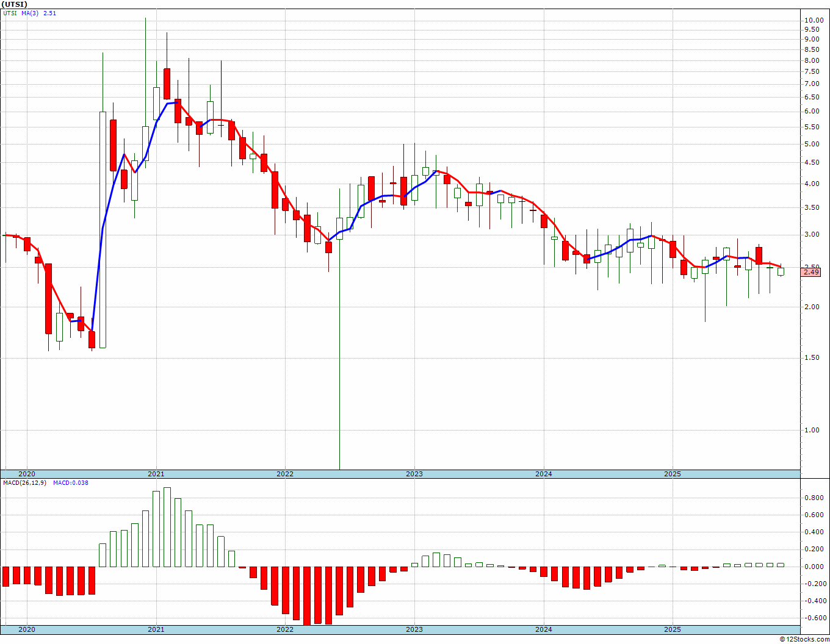Click the MACD(26,12,9) indicator label
This screenshot has height=644, width=830.
pos(24,483)
